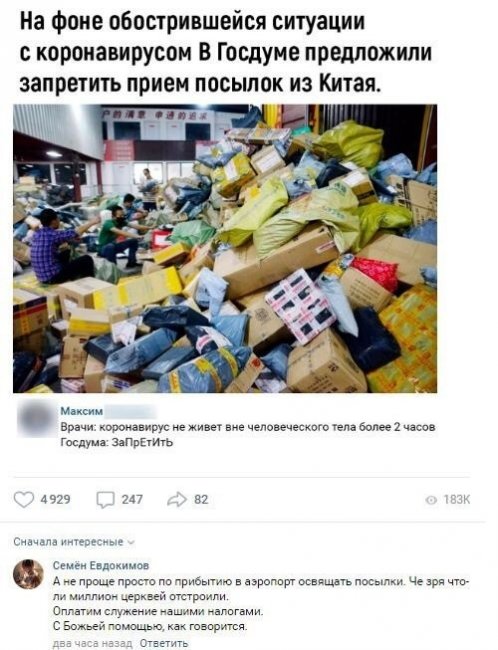Click Максим's comment text about Госдума
The width and height of the screenshot is (498, 650).
(248, 434)
